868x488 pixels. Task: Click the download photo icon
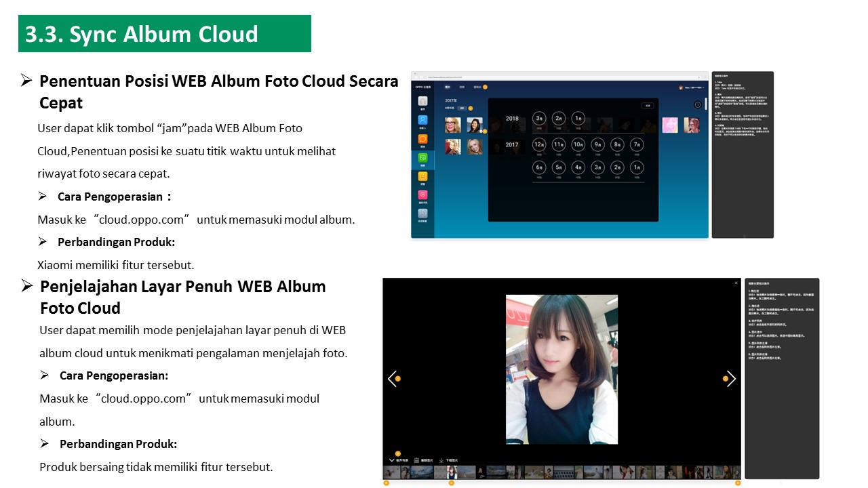click(x=441, y=460)
